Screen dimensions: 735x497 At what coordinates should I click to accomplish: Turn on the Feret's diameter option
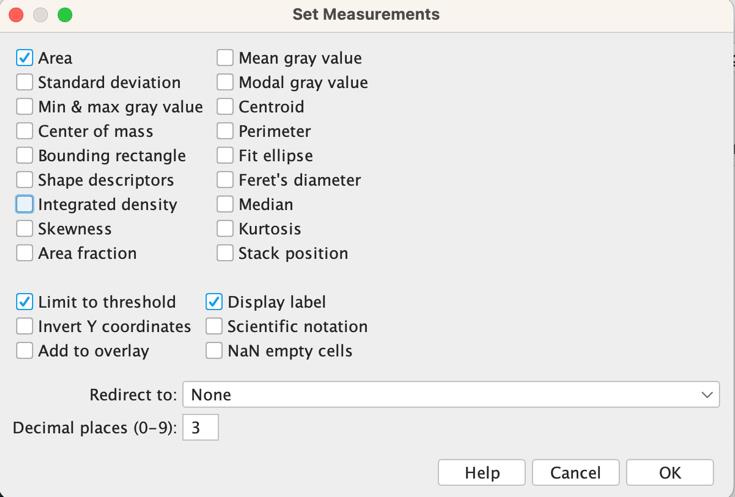[x=225, y=180]
